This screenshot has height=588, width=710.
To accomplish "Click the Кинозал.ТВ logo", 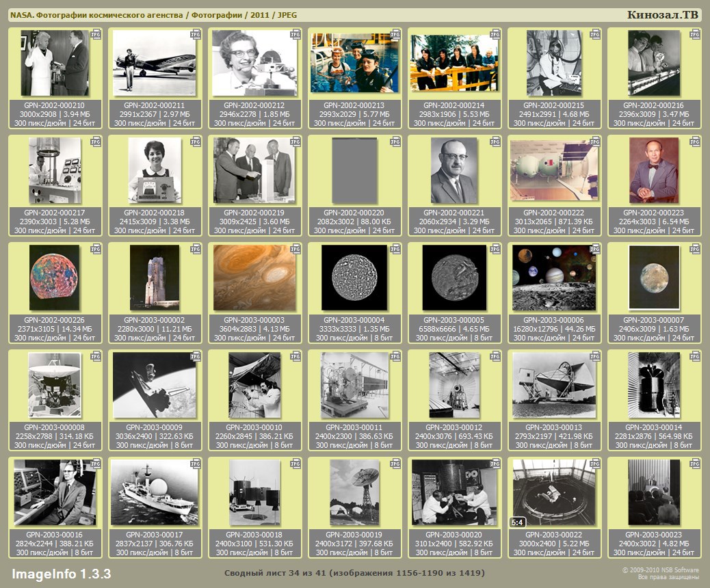I will 663,15.
